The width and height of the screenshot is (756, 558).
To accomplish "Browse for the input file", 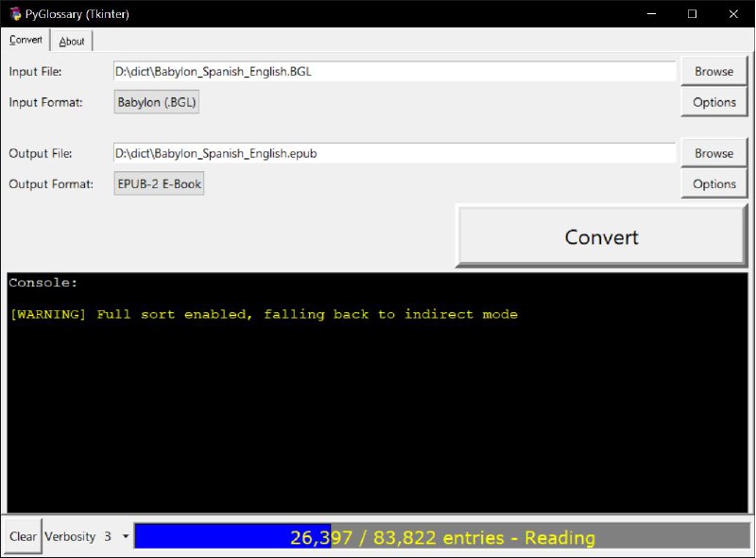I will click(713, 71).
